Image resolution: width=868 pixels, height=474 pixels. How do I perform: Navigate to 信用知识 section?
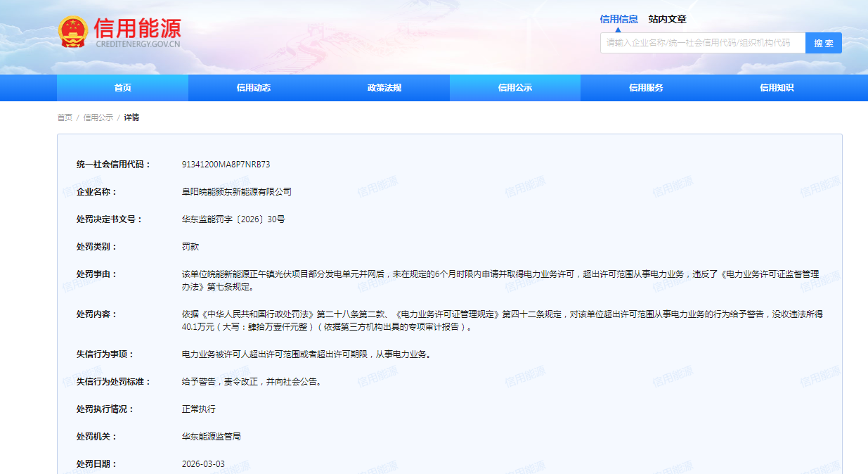pyautogui.click(x=777, y=88)
